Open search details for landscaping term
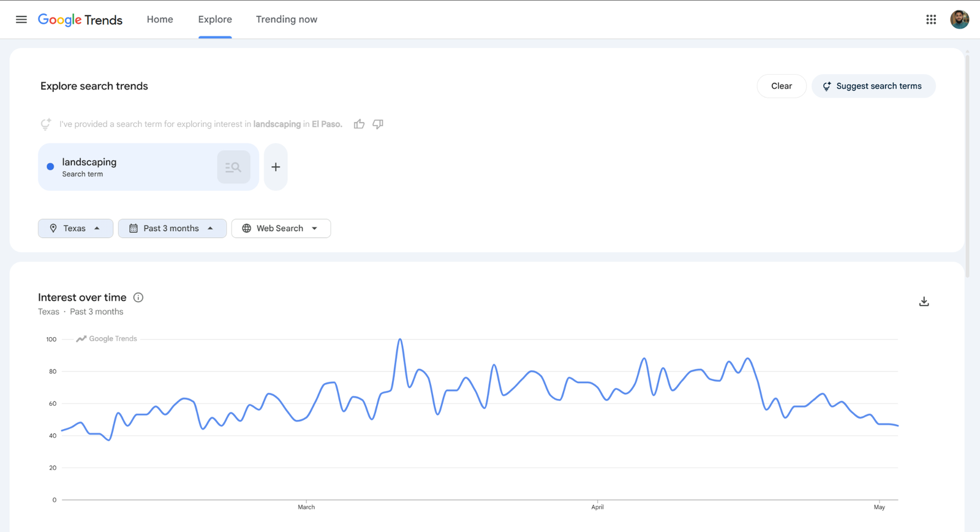980x532 pixels. coord(233,167)
